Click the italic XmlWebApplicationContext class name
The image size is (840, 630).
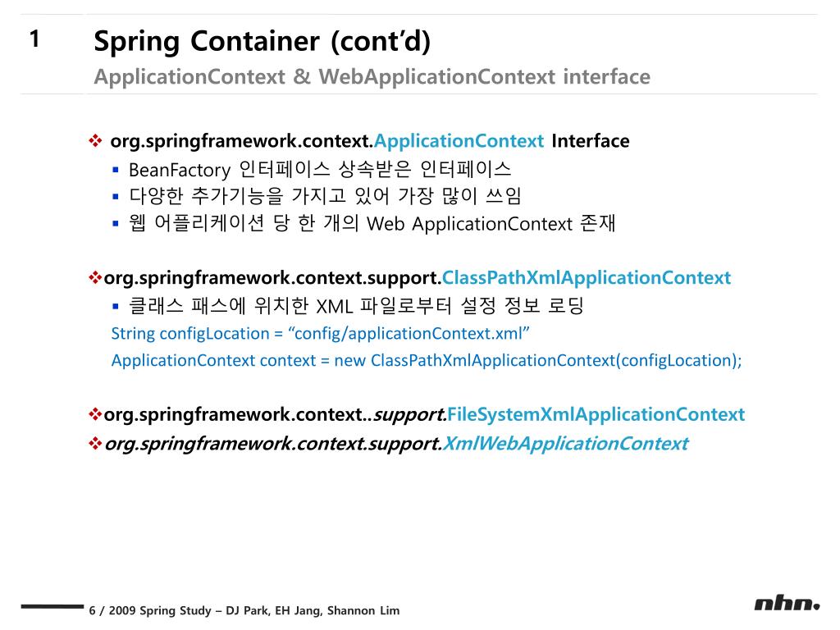click(565, 444)
